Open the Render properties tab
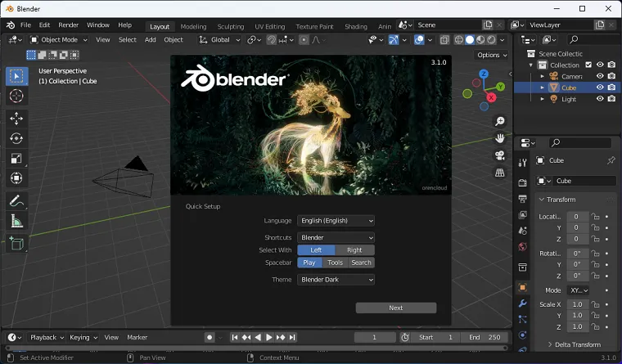 click(x=522, y=182)
